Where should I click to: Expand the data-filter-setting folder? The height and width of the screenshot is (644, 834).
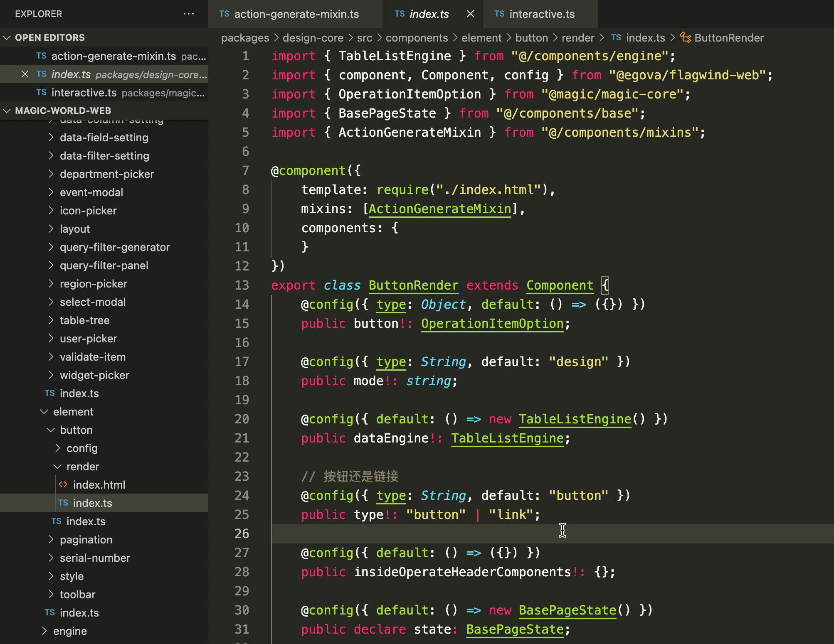(x=104, y=155)
